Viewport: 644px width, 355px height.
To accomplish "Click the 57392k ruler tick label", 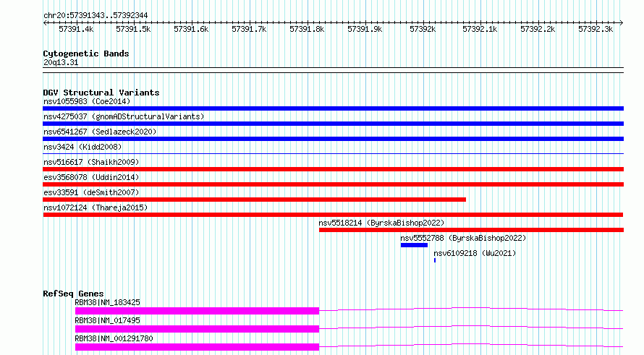I will click(423, 29).
